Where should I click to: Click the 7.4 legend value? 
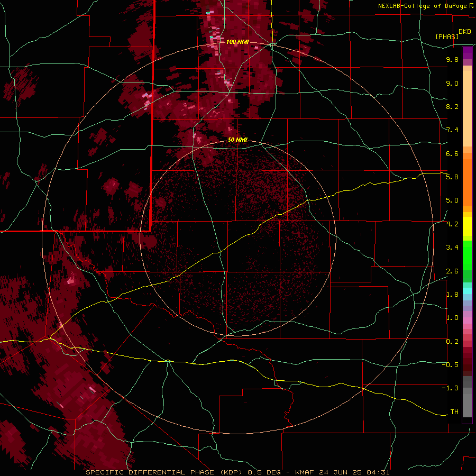tap(452, 130)
